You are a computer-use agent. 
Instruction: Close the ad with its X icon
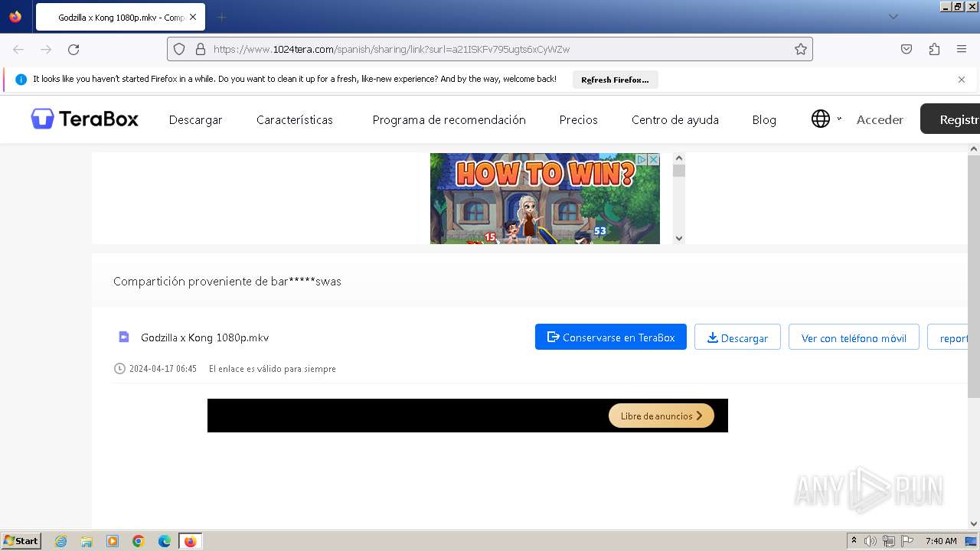point(654,159)
